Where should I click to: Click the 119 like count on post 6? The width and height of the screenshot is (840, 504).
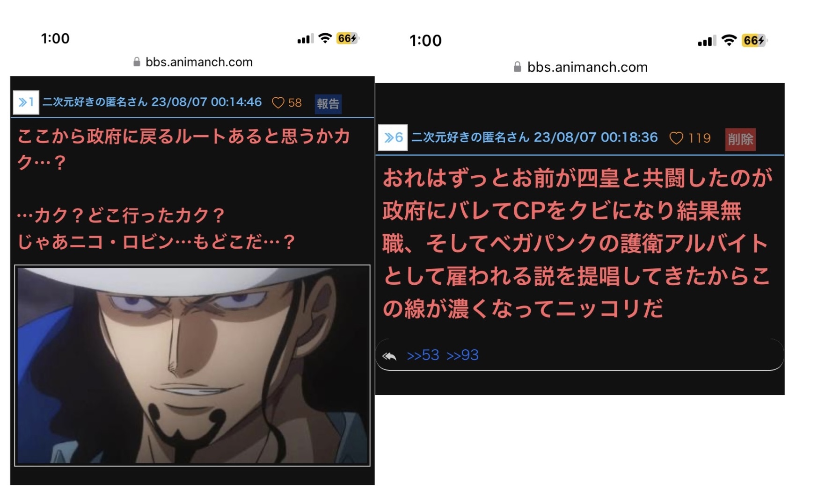(700, 138)
